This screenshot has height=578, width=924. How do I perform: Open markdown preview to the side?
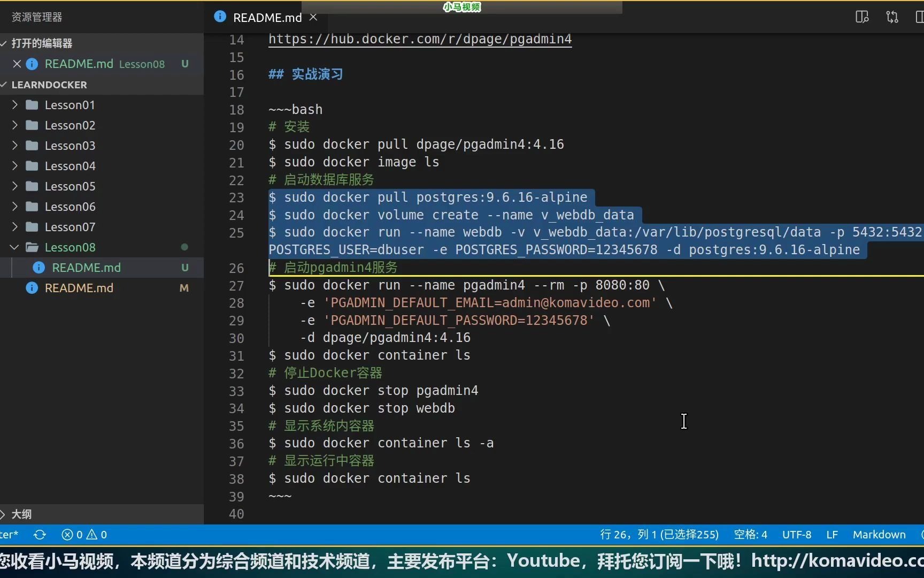[862, 17]
